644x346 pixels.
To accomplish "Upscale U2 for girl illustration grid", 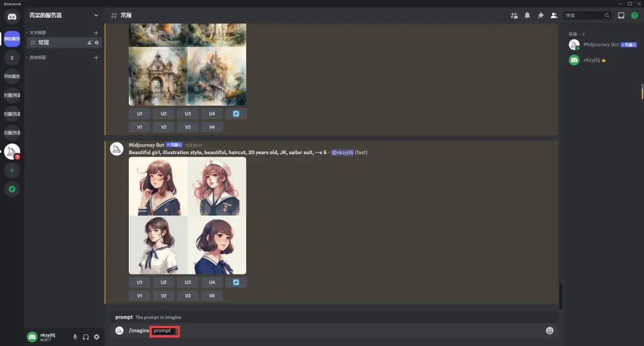I will (163, 282).
